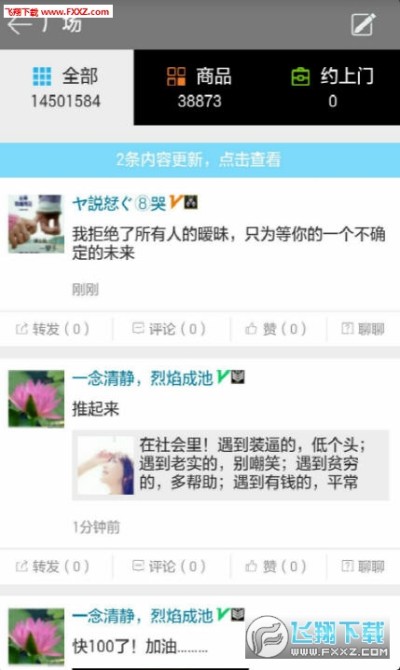The height and width of the screenshot is (670, 400).
Task: Open the compose post pencil icon
Action: pyautogui.click(x=363, y=24)
